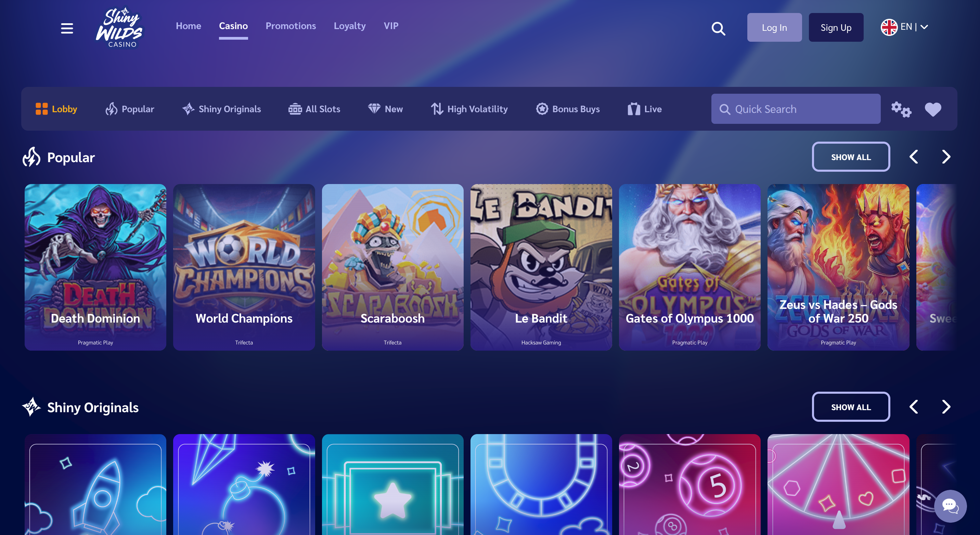Viewport: 980px width, 535px height.
Task: Open the bomb and diamond originals game
Action: click(x=244, y=484)
